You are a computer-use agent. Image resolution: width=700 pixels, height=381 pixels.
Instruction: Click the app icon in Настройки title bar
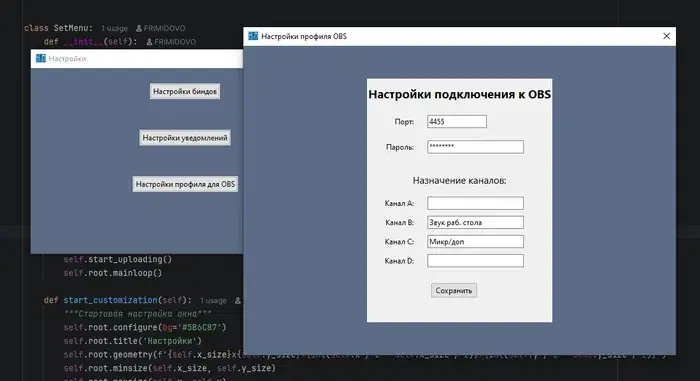pos(41,58)
